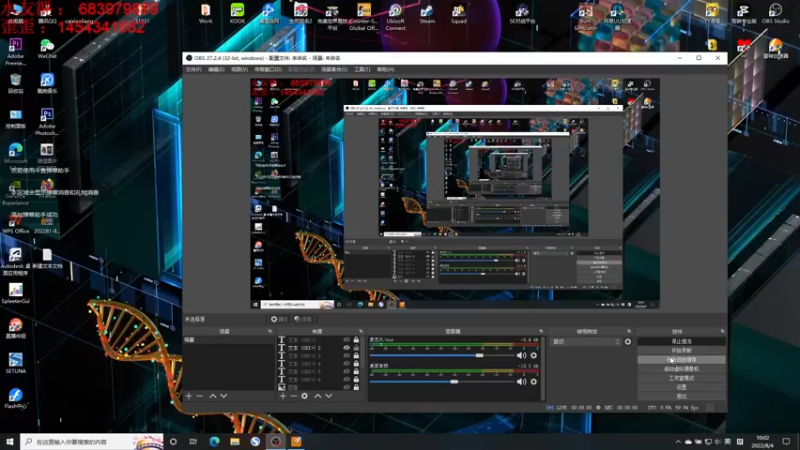Click the 开始录制 button

pos(681,351)
